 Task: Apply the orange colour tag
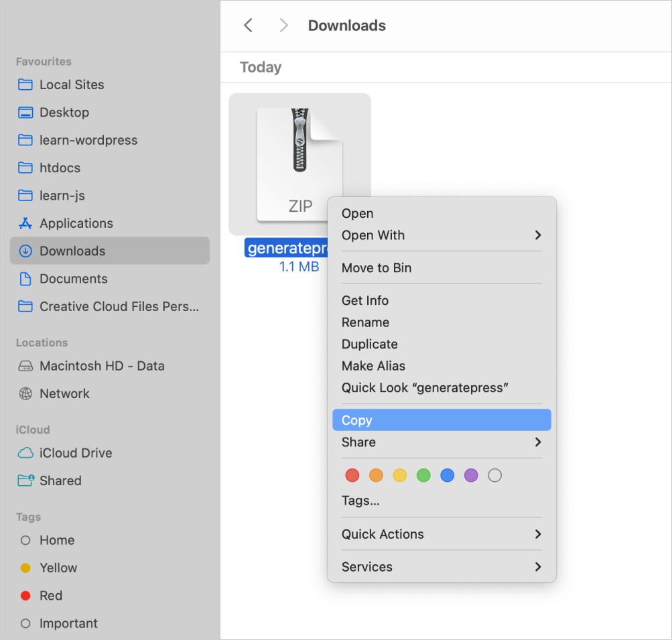click(x=376, y=475)
